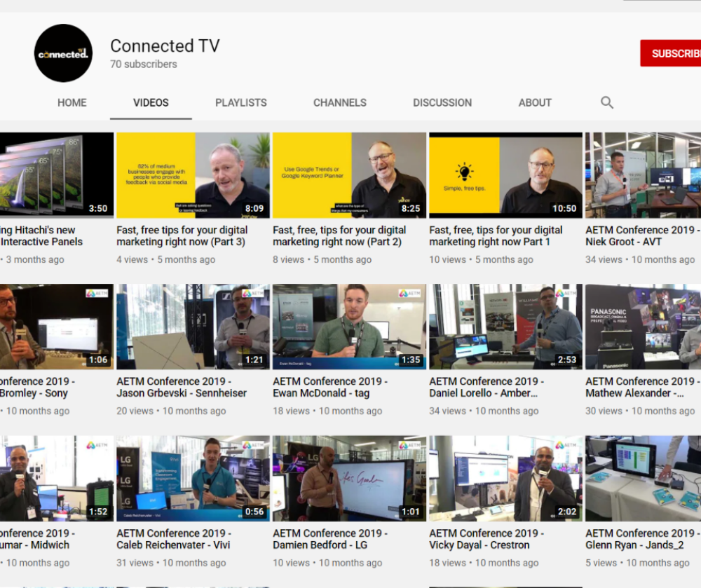The image size is (701, 588).
Task: Open the Discussion tab
Action: click(x=442, y=103)
